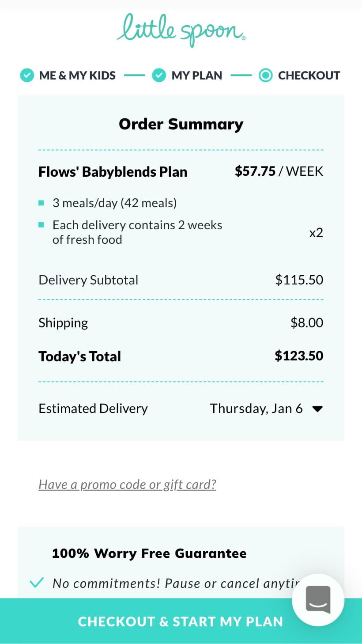This screenshot has height=644, width=362.
Task: Click the Estimated Delivery label
Action: pos(93,409)
